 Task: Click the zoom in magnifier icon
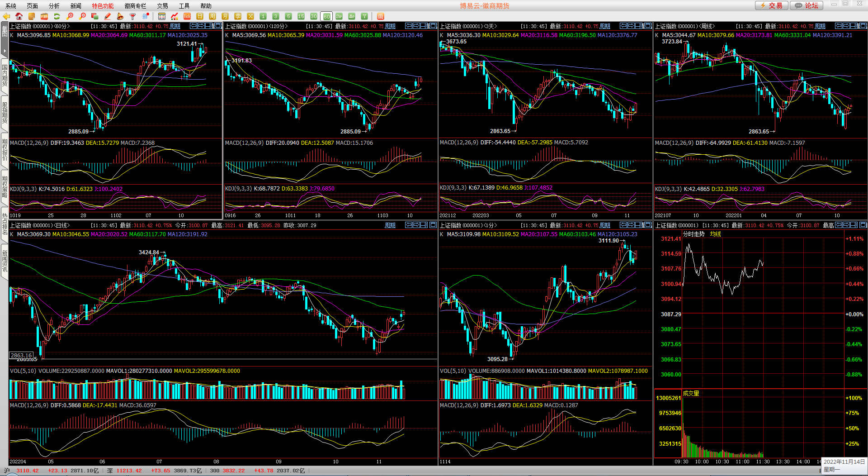70,16
